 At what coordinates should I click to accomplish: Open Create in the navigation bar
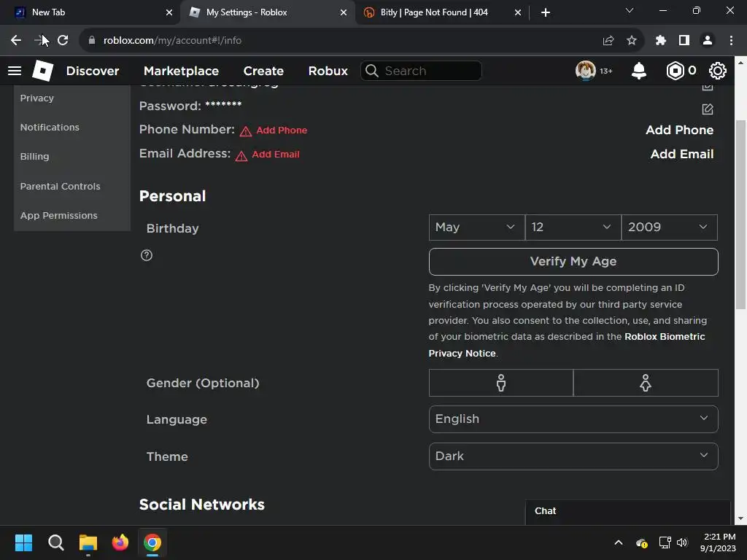pyautogui.click(x=263, y=71)
